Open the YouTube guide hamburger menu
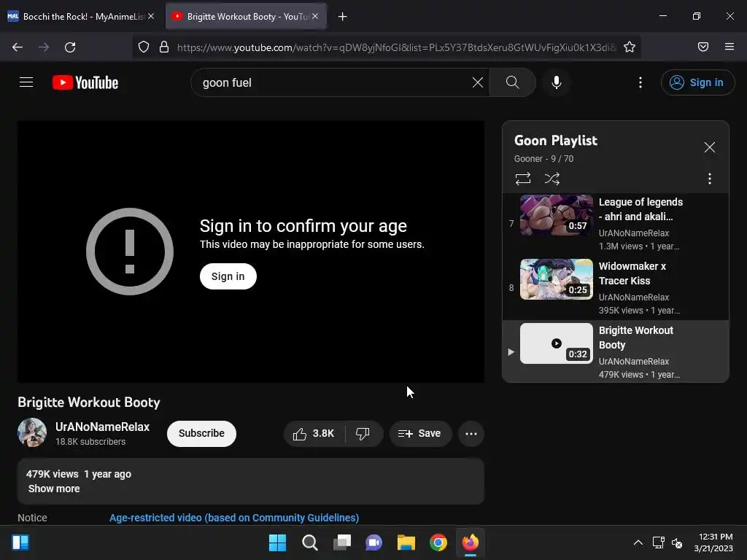This screenshot has height=560, width=747. pos(26,82)
